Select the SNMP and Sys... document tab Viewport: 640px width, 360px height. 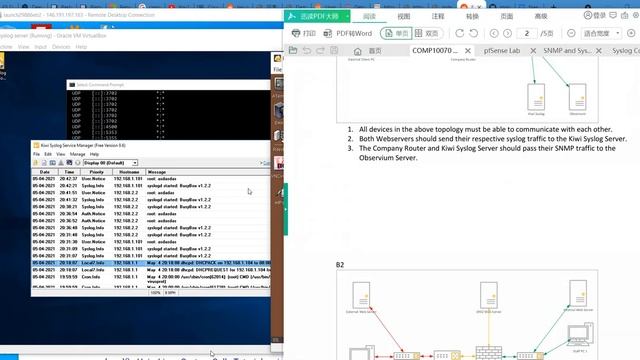pos(567,51)
